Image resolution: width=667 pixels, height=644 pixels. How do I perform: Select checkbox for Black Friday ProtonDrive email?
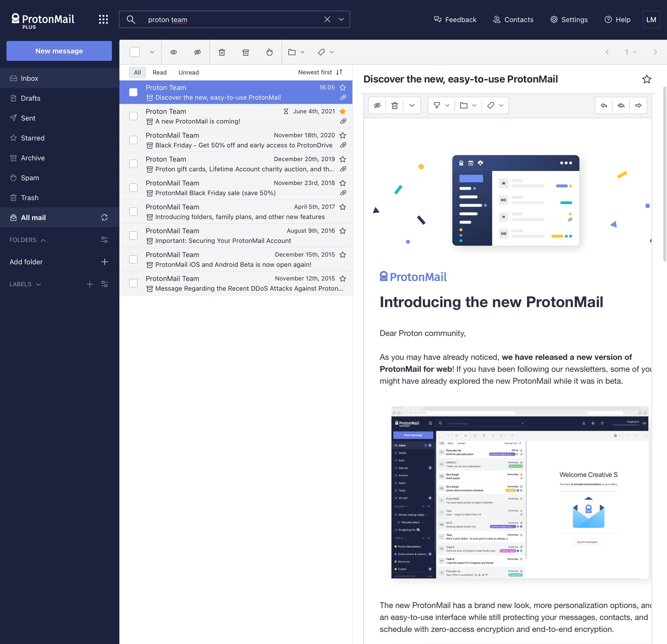[x=133, y=140]
